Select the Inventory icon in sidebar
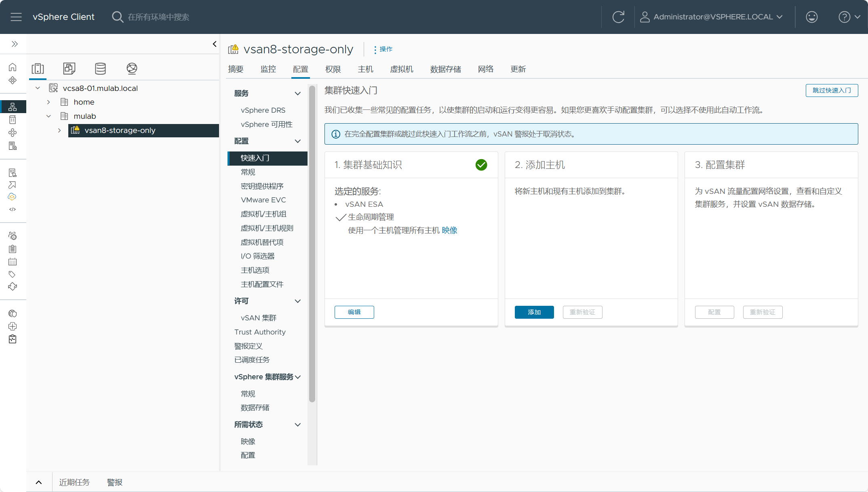This screenshot has height=492, width=868. pyautogui.click(x=13, y=107)
